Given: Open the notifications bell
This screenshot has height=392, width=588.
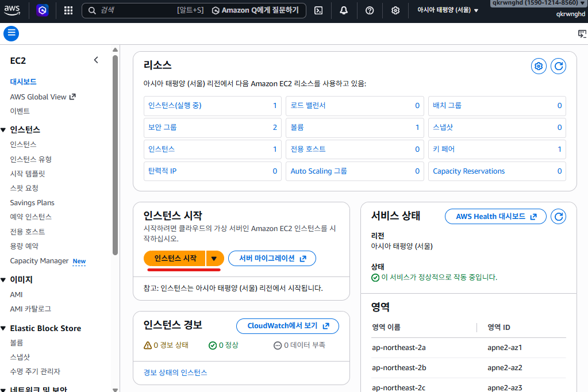Looking at the screenshot, I should pos(344,10).
